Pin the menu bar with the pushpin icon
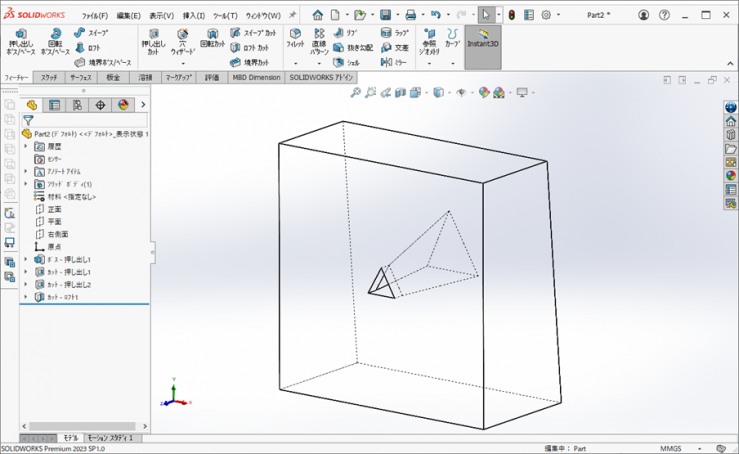 292,16
